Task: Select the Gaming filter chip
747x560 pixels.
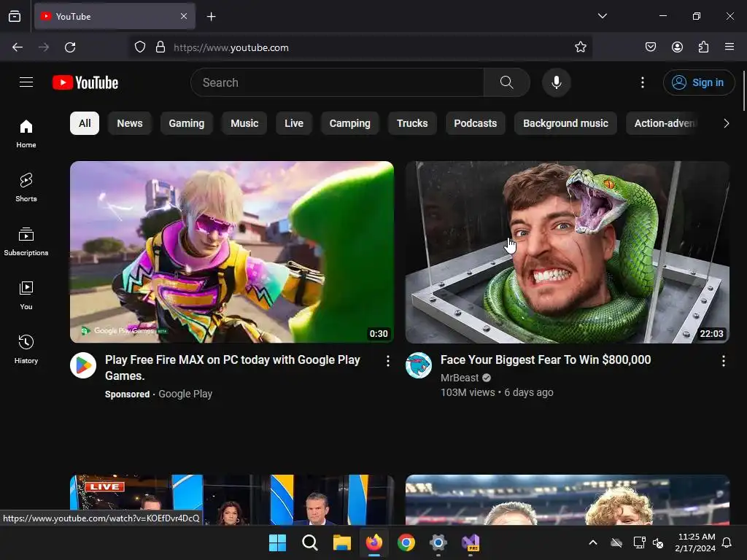Action: 186,123
